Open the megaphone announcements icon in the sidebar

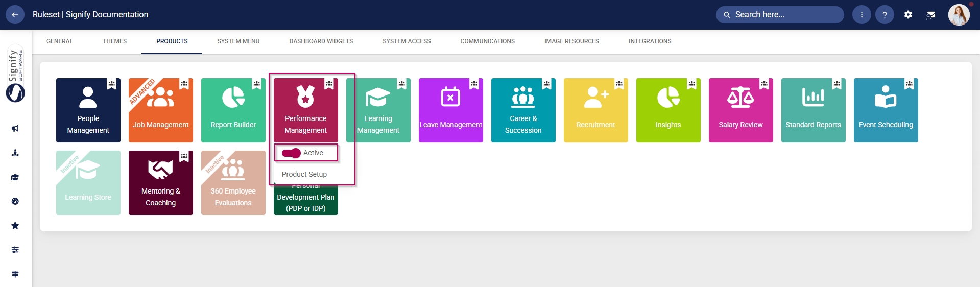15,128
